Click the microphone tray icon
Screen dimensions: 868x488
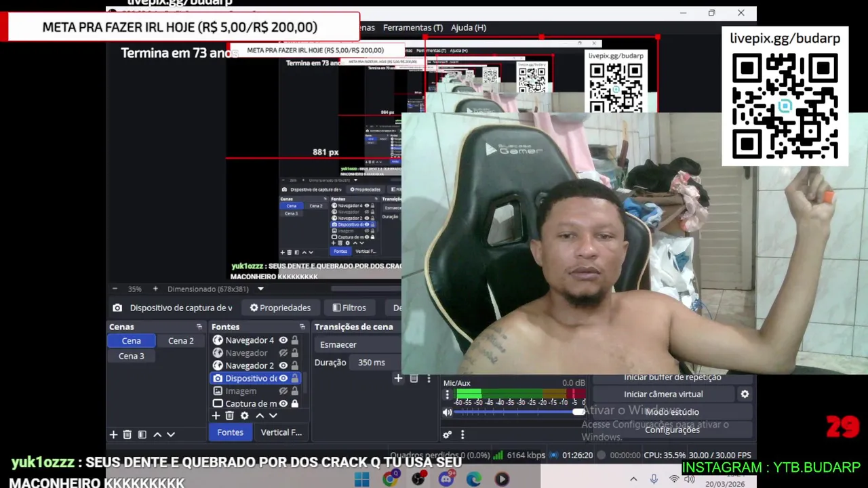[x=654, y=479]
